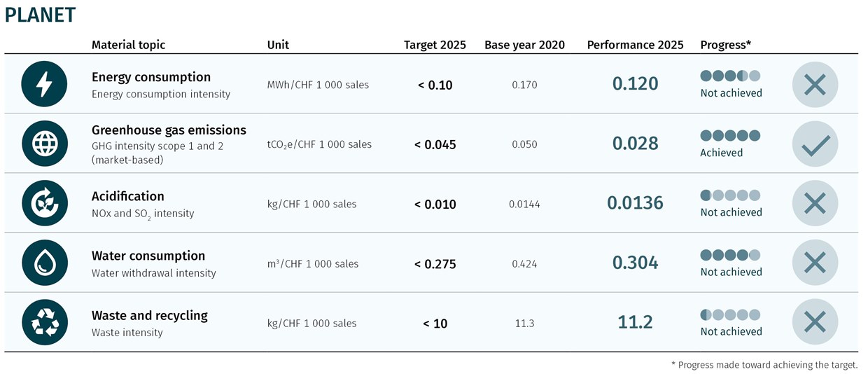
Task: Click the Acidification leaf cycle icon
Action: click(44, 203)
